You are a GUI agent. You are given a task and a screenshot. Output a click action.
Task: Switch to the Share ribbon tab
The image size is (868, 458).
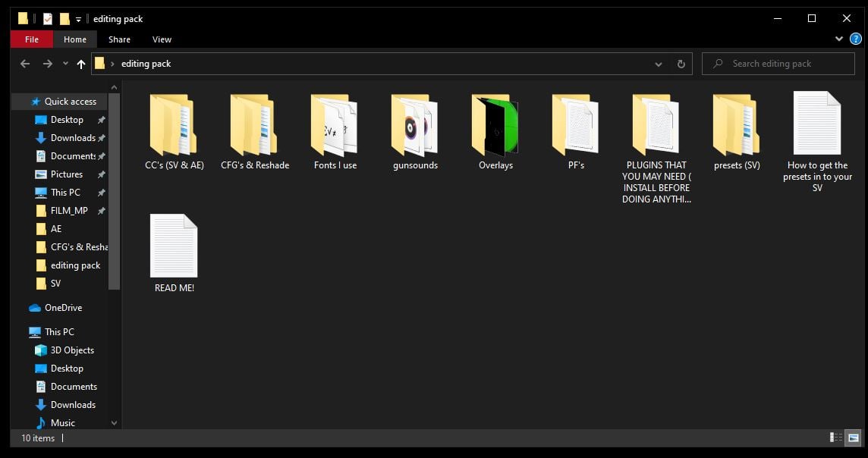(x=119, y=39)
